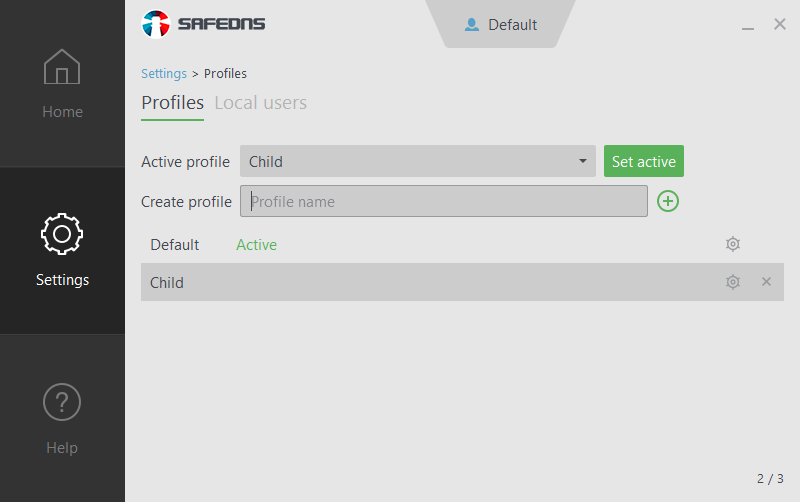Expand the Active profile dropdown arrow

583,161
